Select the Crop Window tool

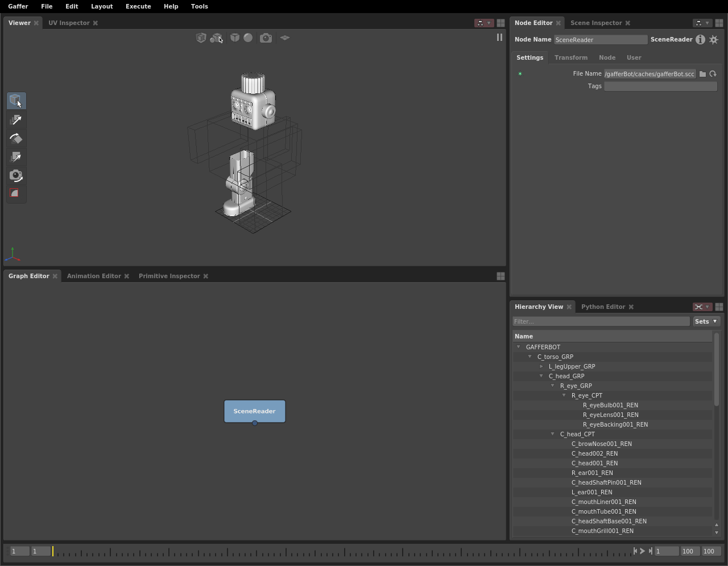coord(16,194)
